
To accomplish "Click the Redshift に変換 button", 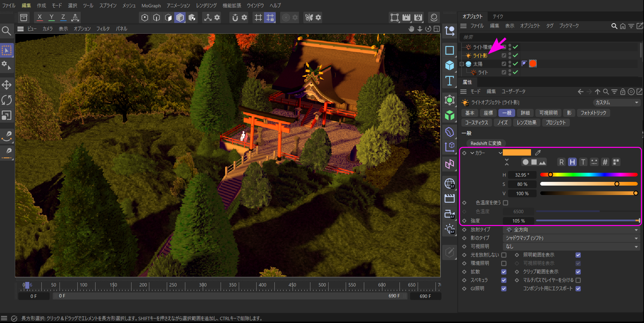I will point(486,143).
